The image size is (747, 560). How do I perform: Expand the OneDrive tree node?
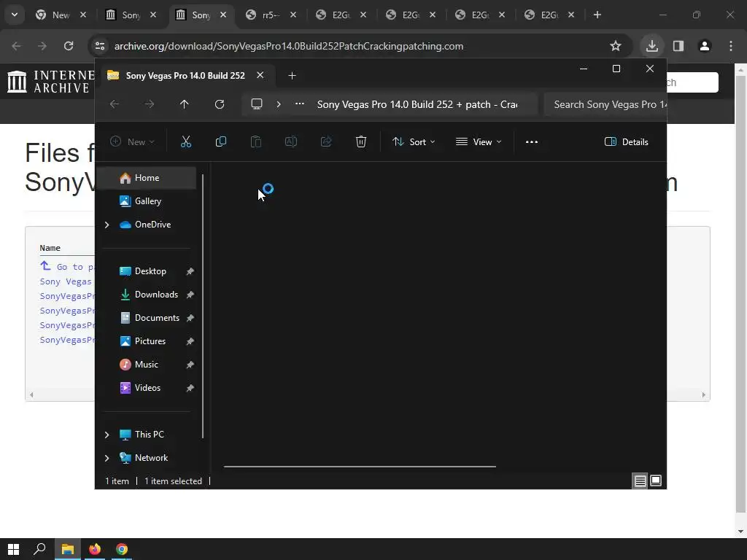[x=107, y=225]
